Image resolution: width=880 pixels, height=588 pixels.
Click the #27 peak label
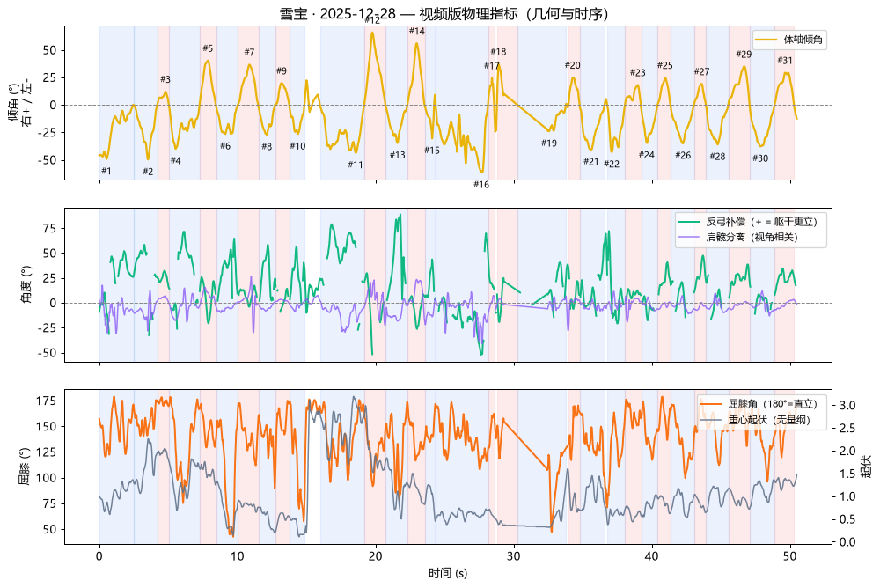pos(701,72)
